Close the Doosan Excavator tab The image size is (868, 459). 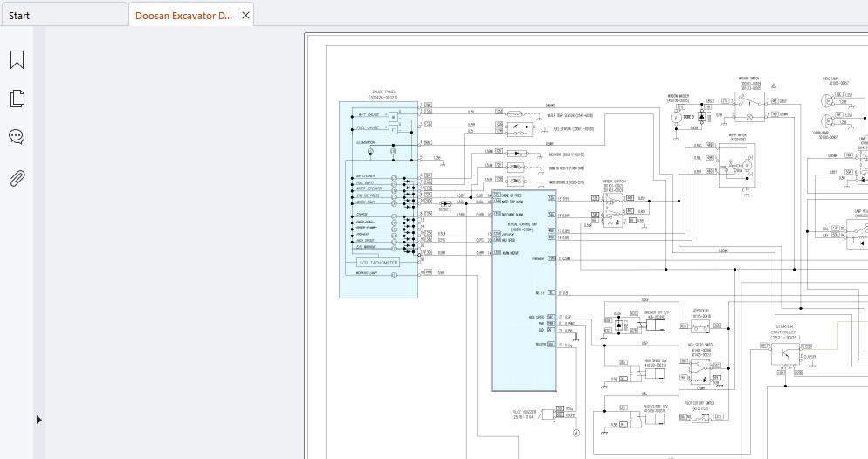tap(245, 16)
